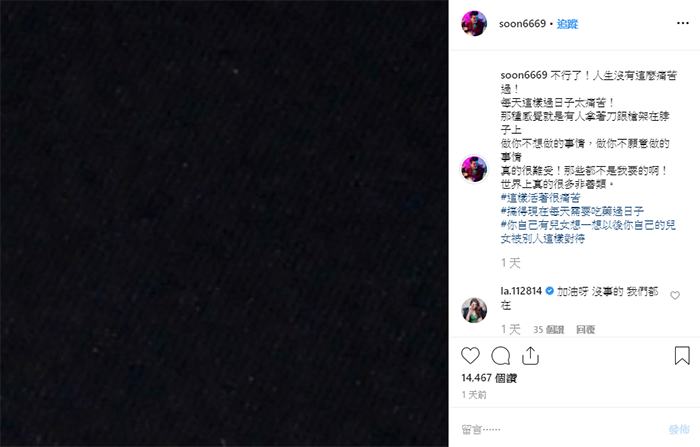The height and width of the screenshot is (447, 700).
Task: Reply to la.112814 comment via 回覆
Action: [x=585, y=330]
